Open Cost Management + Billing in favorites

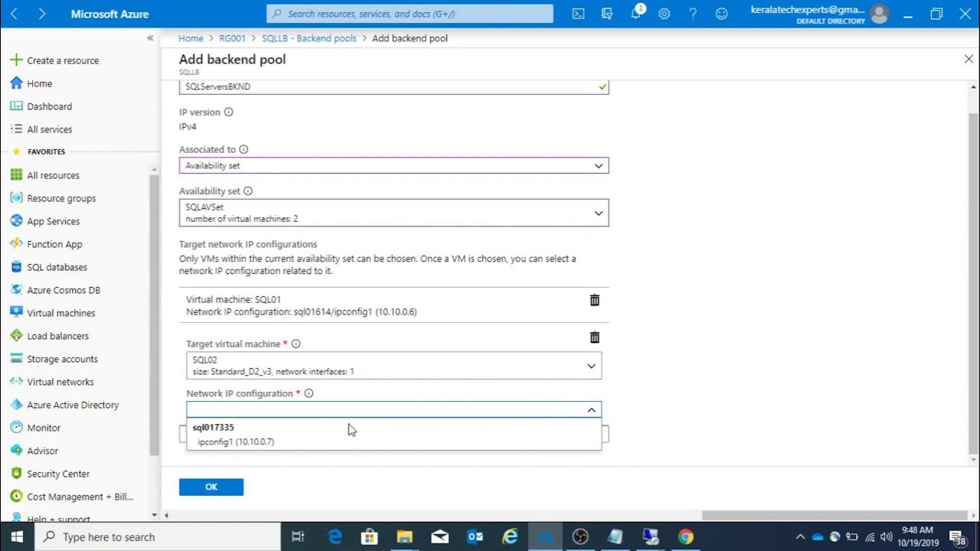coord(80,497)
